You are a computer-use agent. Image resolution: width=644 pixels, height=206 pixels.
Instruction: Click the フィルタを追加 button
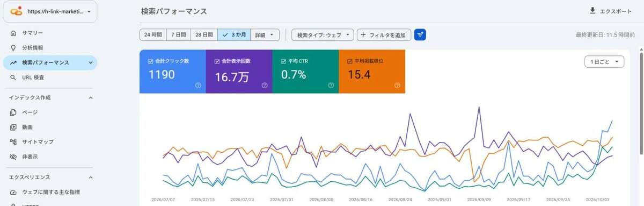(384, 35)
